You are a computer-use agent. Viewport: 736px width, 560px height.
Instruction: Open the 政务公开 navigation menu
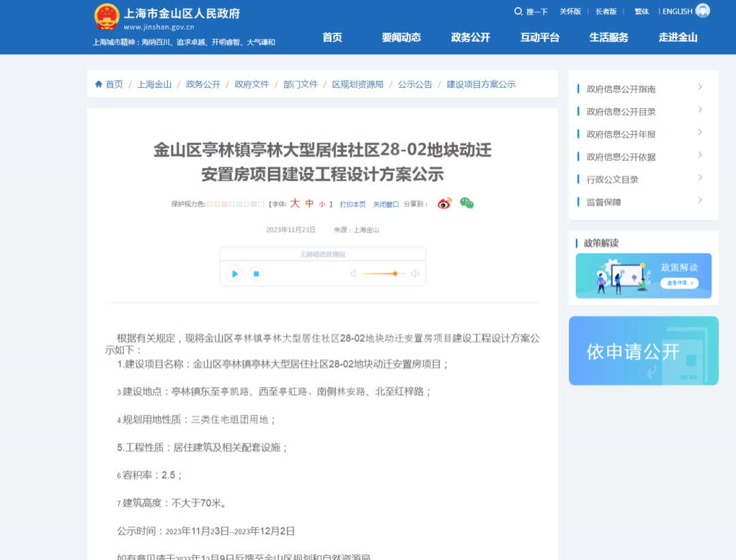pyautogui.click(x=470, y=37)
